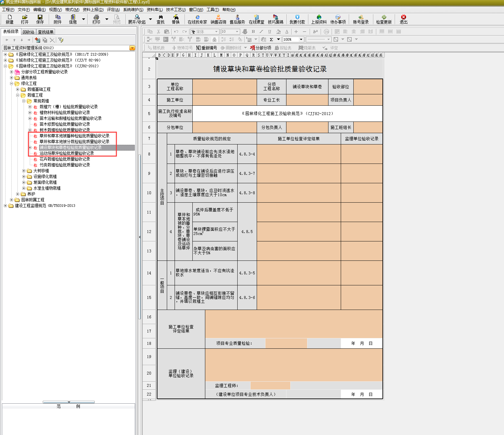Click the delete X icon in directory toolbar
The height and width of the screenshot is (435, 504).
pyautogui.click(x=52, y=40)
